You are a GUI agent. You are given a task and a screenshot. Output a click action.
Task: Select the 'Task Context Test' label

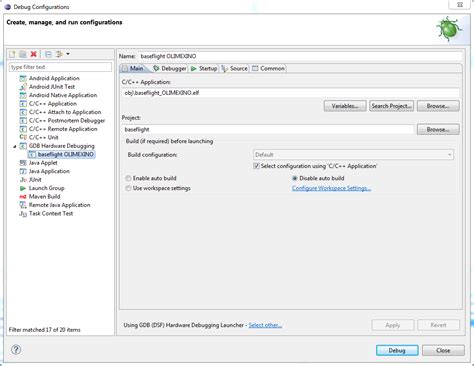[x=51, y=214]
